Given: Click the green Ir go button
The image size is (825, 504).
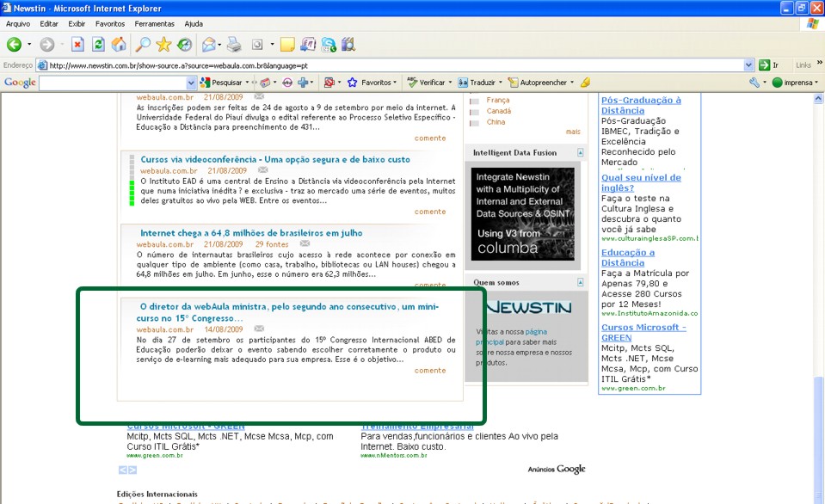Looking at the screenshot, I should pyautogui.click(x=769, y=65).
